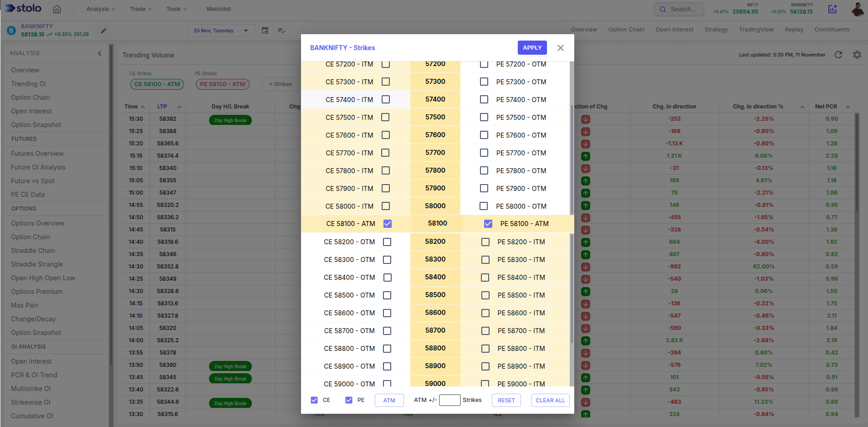Viewport: 868px width, 427px height.
Task: Click the home icon in top navigation
Action: click(57, 9)
